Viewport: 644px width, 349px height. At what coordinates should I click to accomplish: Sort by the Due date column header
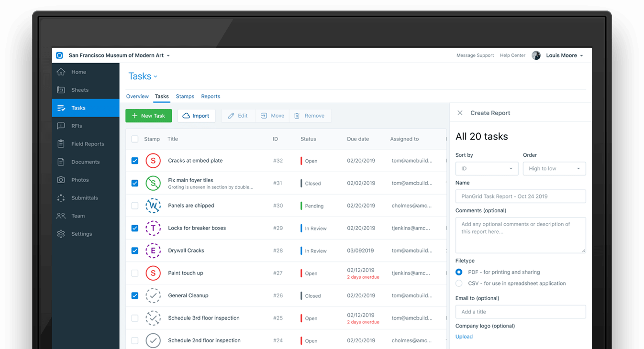358,139
